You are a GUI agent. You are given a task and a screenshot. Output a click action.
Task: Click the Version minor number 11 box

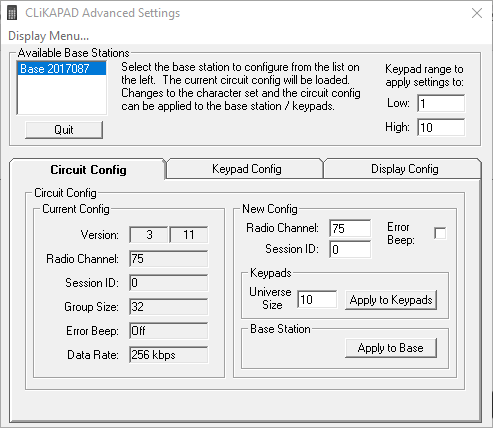point(189,235)
